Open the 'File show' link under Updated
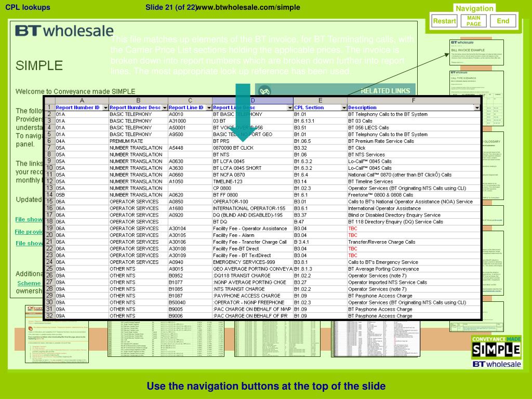 point(29,219)
